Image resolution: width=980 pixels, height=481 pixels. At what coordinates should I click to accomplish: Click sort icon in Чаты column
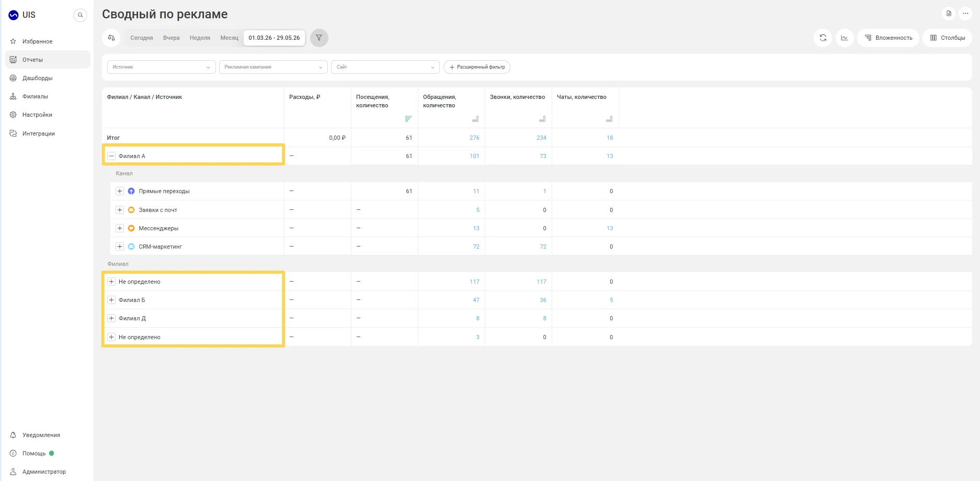[609, 119]
